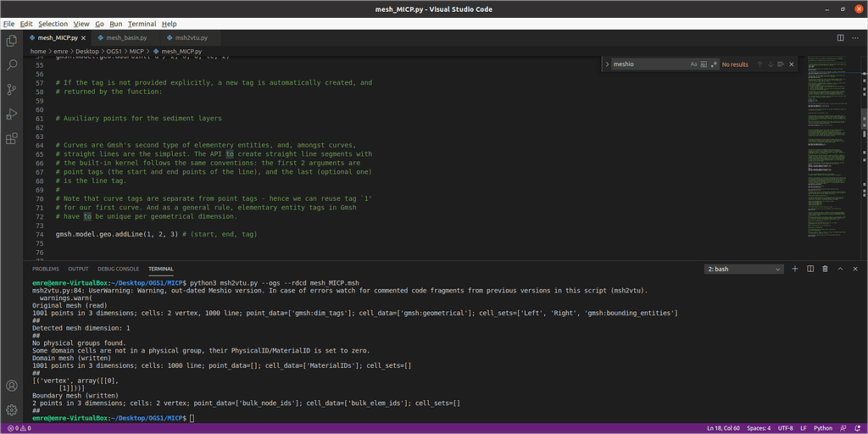Open the Extensions view
Image resolution: width=868 pixels, height=434 pixels.
pos(11,138)
